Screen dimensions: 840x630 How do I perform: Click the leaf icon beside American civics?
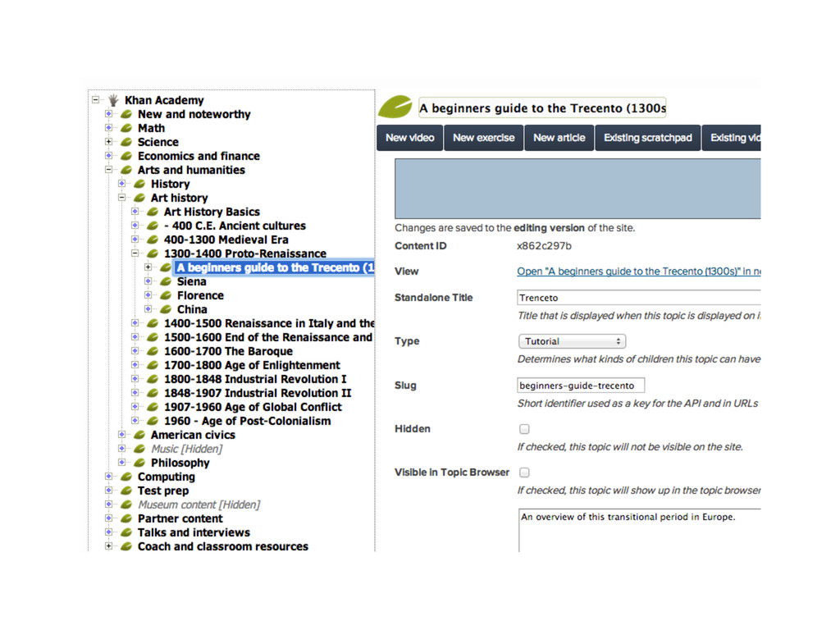[139, 435]
